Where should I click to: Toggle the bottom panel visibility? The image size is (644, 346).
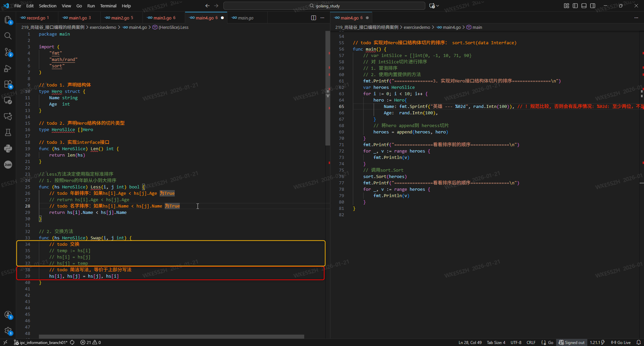click(584, 6)
